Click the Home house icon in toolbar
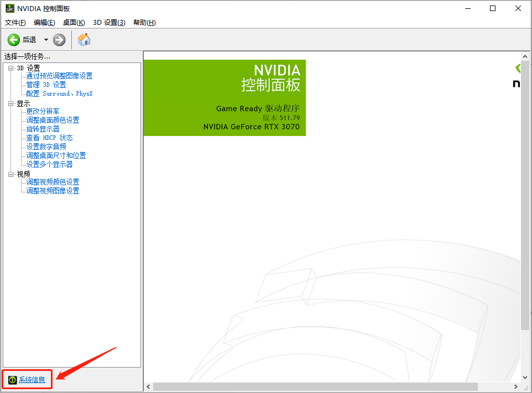 click(x=84, y=40)
